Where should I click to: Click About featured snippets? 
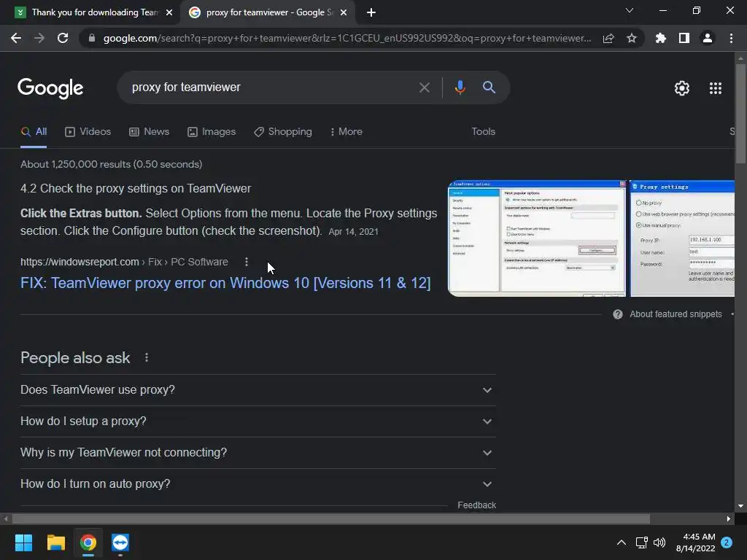click(676, 314)
